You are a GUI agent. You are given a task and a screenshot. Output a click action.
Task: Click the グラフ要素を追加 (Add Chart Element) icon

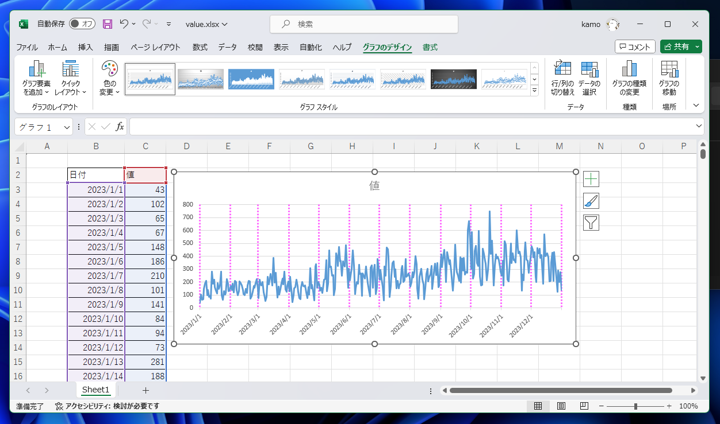pyautogui.click(x=36, y=71)
